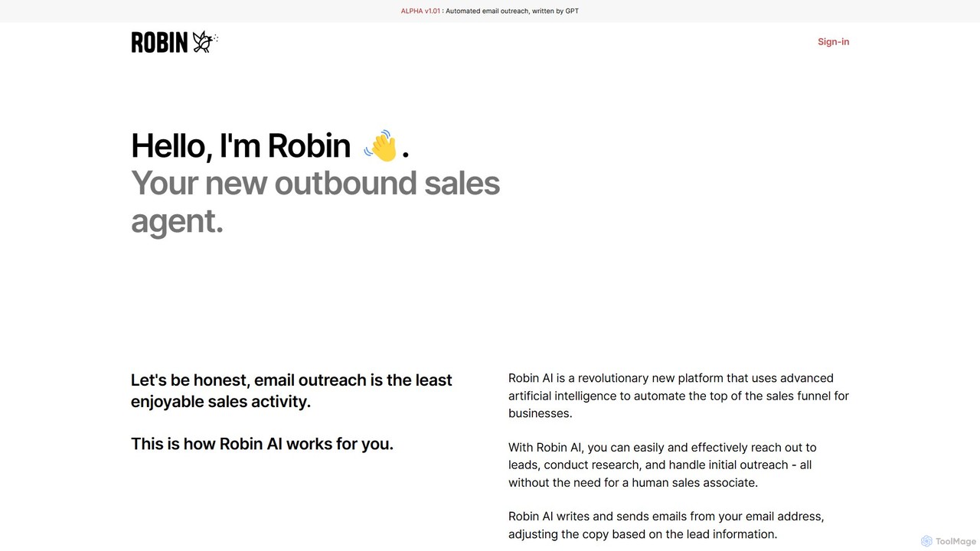Viewport: 980px width, 551px height.
Task: Click the waving hand emoji
Action: pyautogui.click(x=381, y=145)
